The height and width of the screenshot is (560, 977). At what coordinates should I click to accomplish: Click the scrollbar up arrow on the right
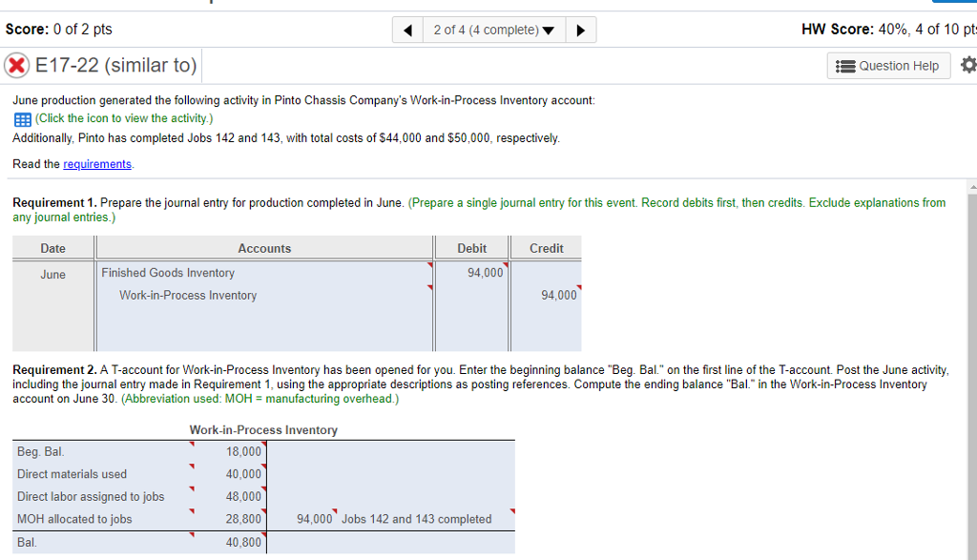pyautogui.click(x=972, y=187)
